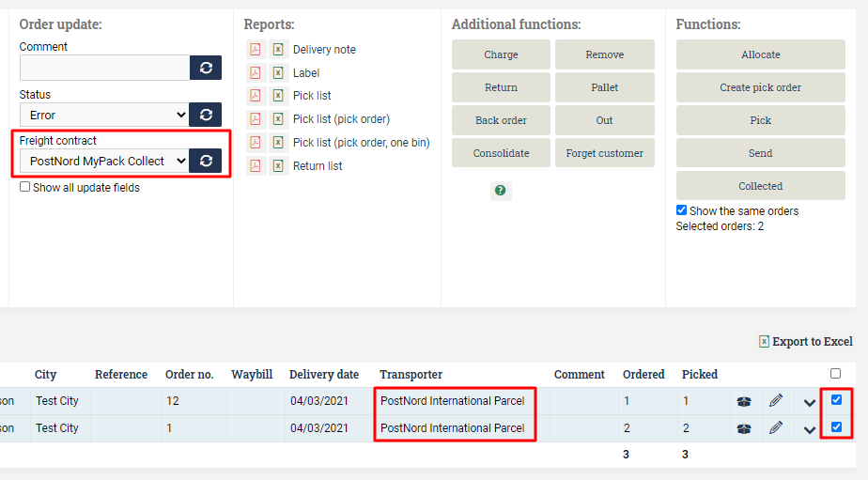The image size is (868, 480).
Task: Uncheck Show the same orders
Action: coord(681,210)
